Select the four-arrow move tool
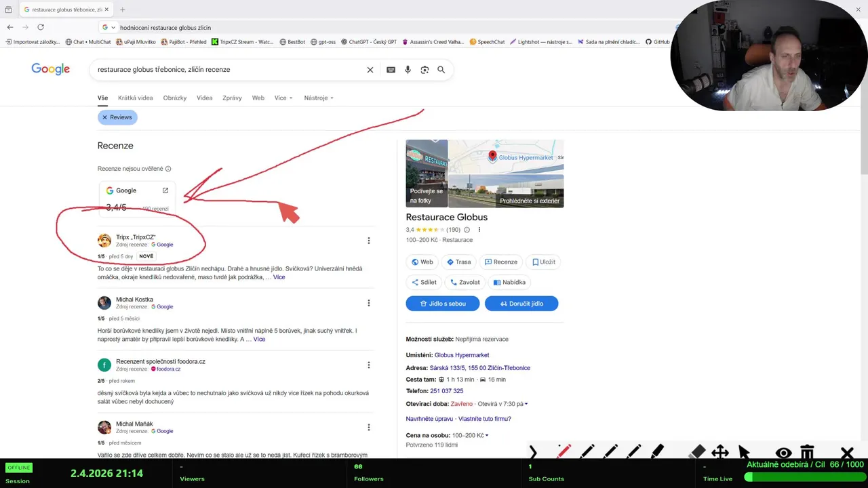 tap(720, 452)
